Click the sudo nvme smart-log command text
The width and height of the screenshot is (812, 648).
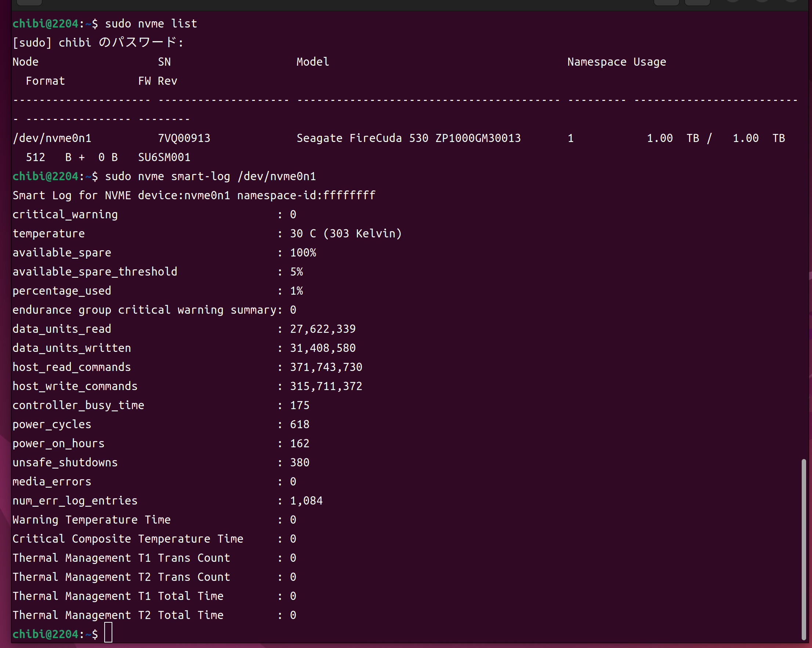point(210,176)
